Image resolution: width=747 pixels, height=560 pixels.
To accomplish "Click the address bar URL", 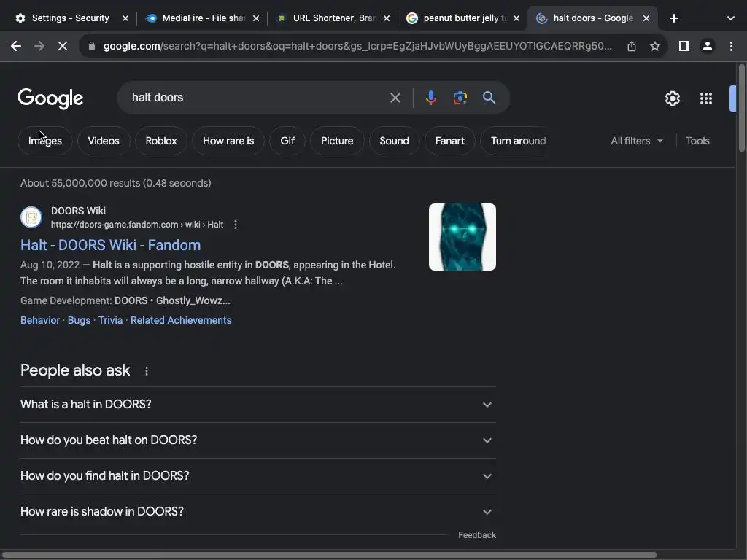I will pos(357,46).
